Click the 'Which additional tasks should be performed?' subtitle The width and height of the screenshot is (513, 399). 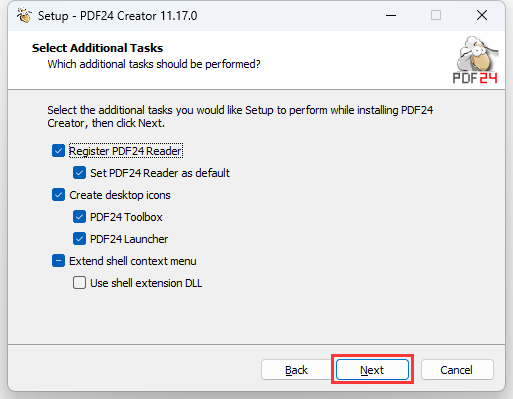pyautogui.click(x=154, y=64)
